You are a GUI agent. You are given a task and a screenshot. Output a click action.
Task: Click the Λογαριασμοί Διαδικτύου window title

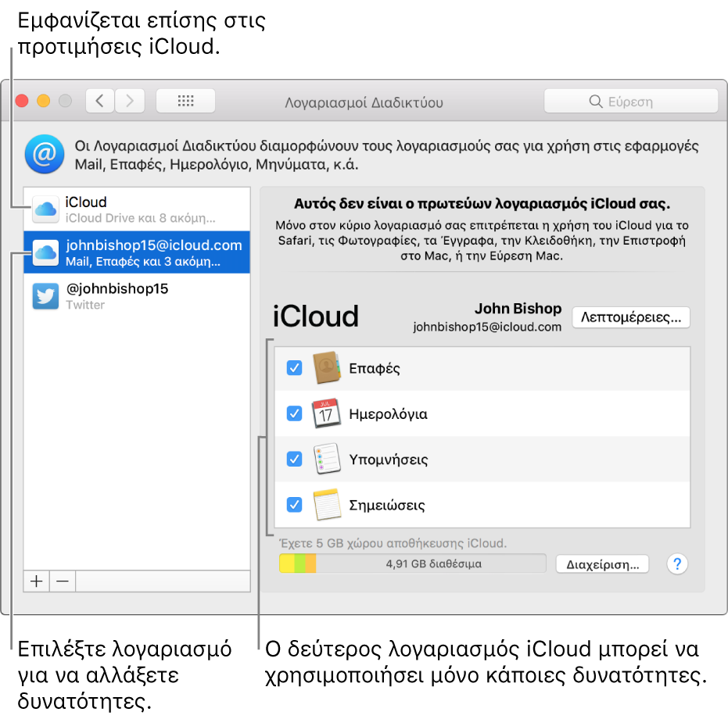pos(364,102)
